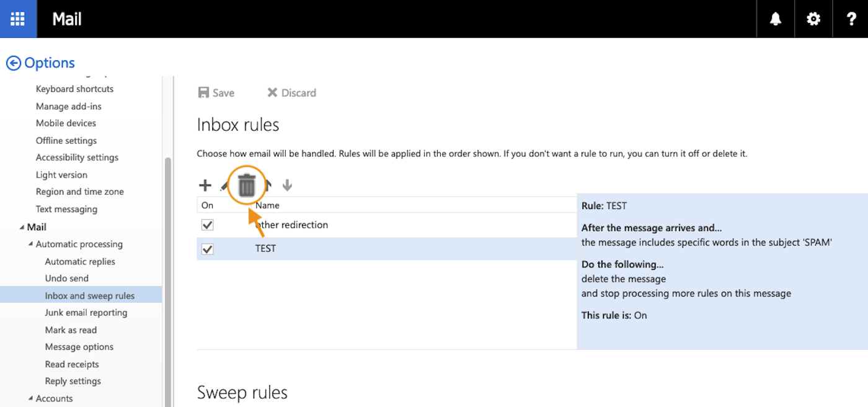The height and width of the screenshot is (407, 868).
Task: Click Discard to cancel changes
Action: click(x=291, y=92)
